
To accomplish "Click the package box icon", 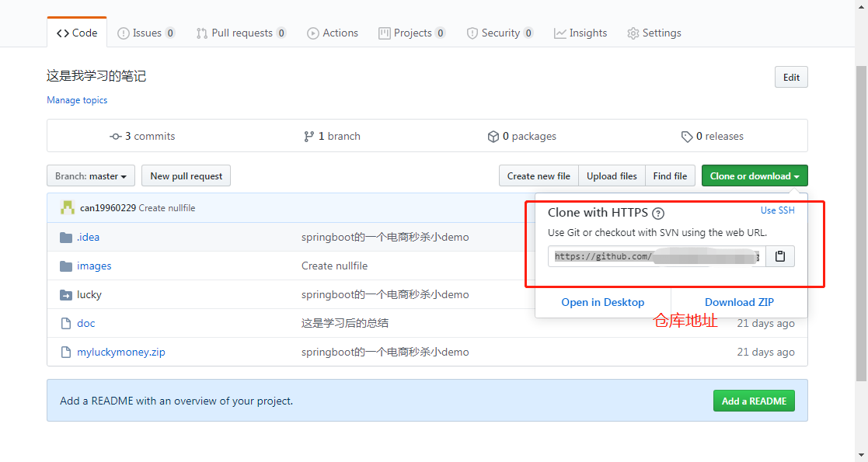I will [x=493, y=136].
